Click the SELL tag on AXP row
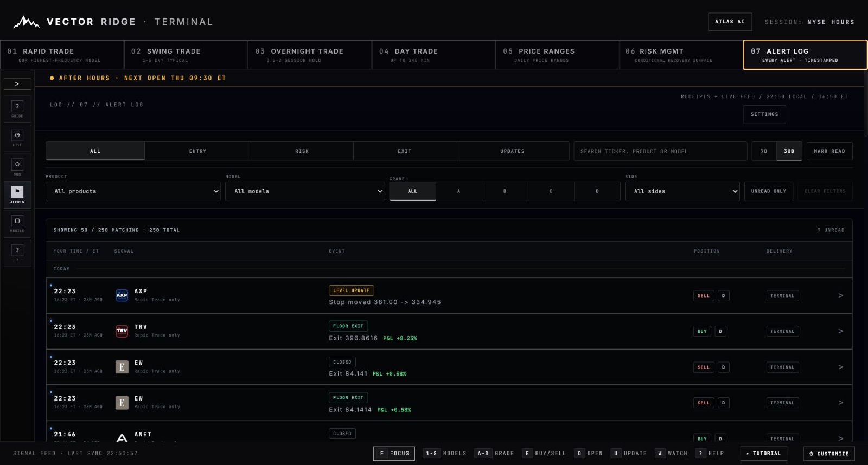The width and height of the screenshot is (868, 465). 704,296
